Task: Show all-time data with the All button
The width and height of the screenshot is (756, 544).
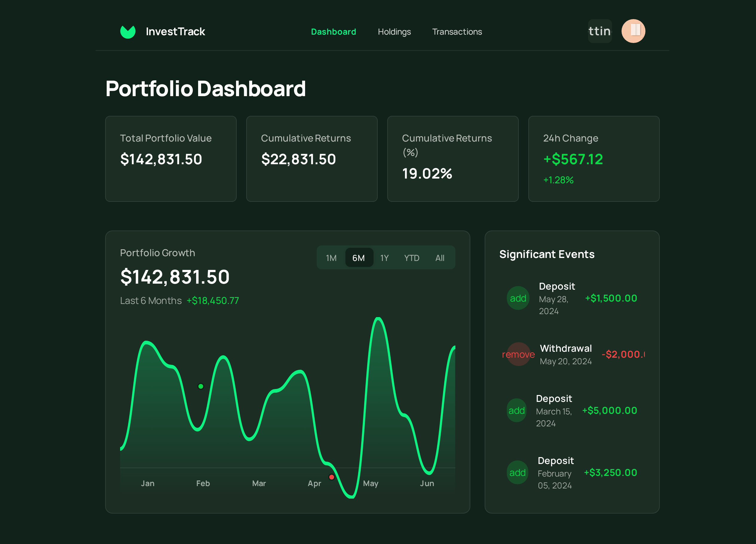Action: point(440,257)
